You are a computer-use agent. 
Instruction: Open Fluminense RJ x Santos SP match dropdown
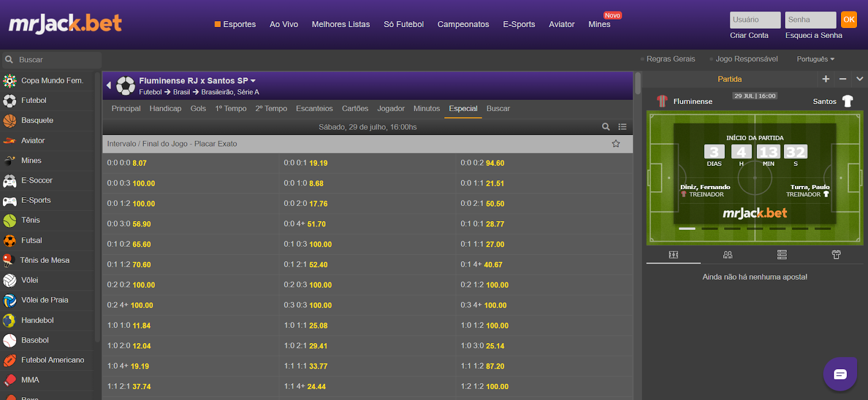[x=197, y=81]
